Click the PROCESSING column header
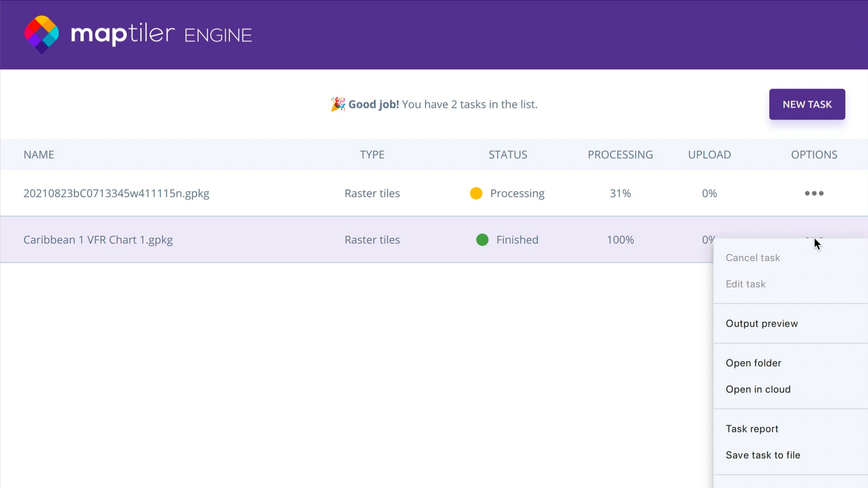 620,155
